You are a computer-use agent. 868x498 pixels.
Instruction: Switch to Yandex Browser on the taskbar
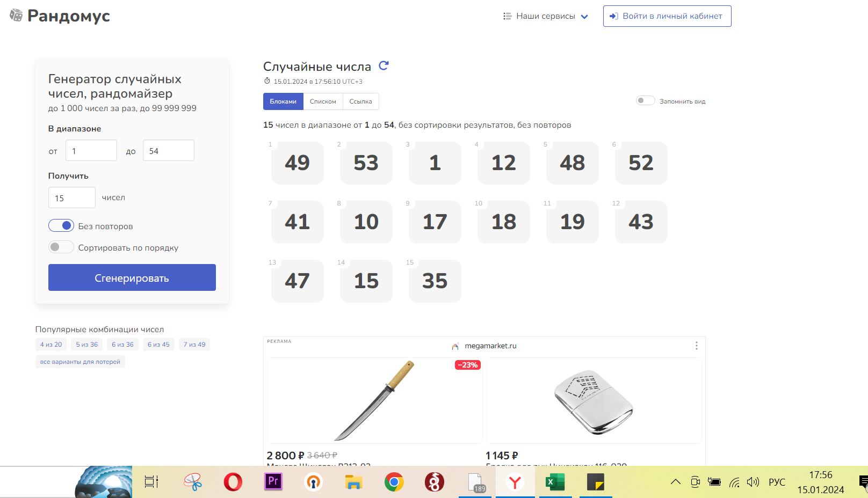515,482
